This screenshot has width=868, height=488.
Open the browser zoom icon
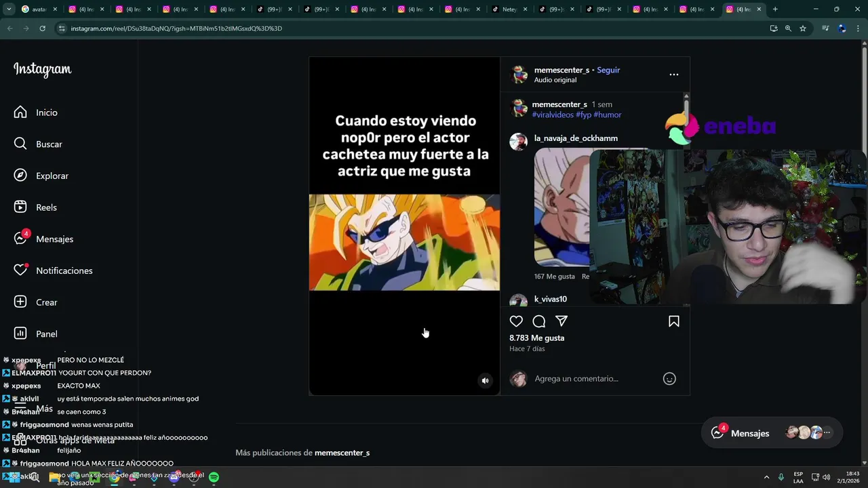[x=788, y=28]
